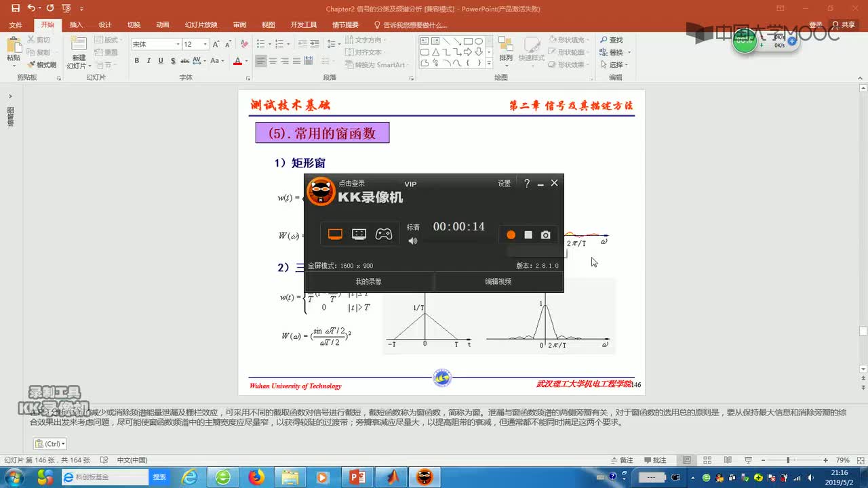
Task: Open Settings (设置) in KK recorder
Action: (505, 183)
